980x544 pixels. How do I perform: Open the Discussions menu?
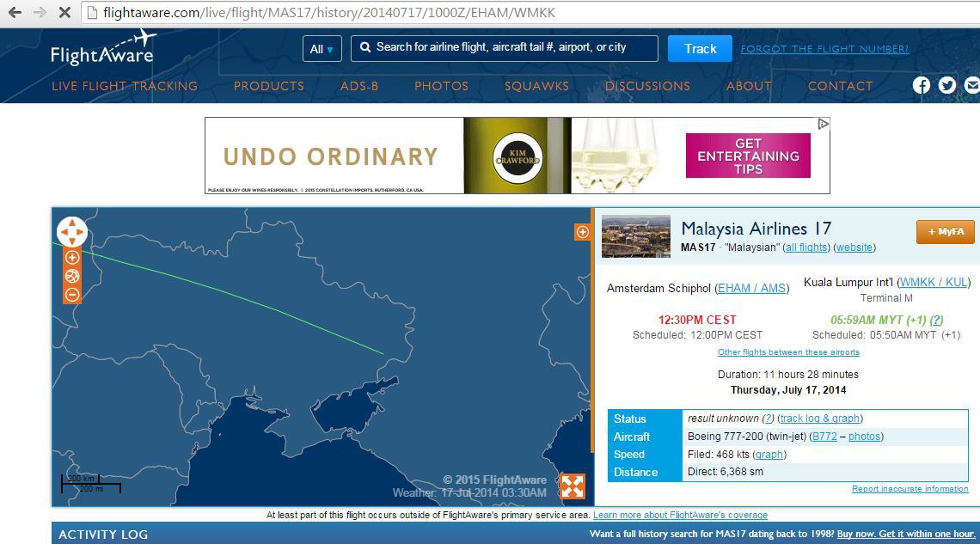tap(647, 86)
